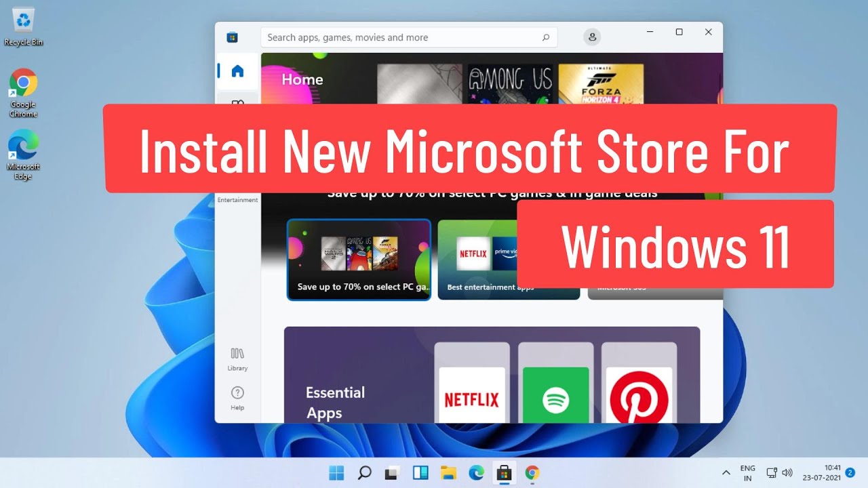868x488 pixels.
Task: Click the Essential Apps heading
Action: pyautogui.click(x=335, y=403)
